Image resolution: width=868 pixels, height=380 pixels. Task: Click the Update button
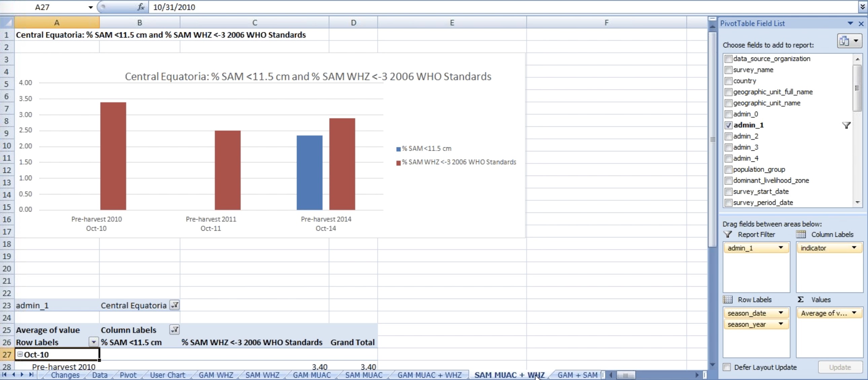840,367
